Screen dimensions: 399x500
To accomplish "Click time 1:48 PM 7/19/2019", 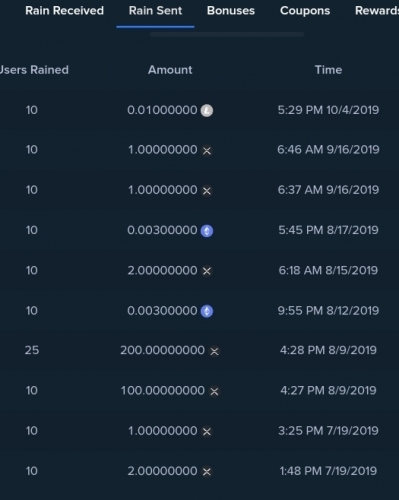I will [x=328, y=471].
